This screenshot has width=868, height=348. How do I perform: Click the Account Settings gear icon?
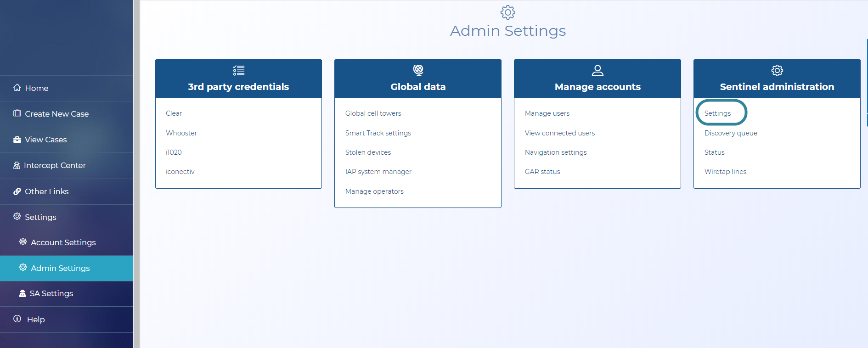point(23,242)
